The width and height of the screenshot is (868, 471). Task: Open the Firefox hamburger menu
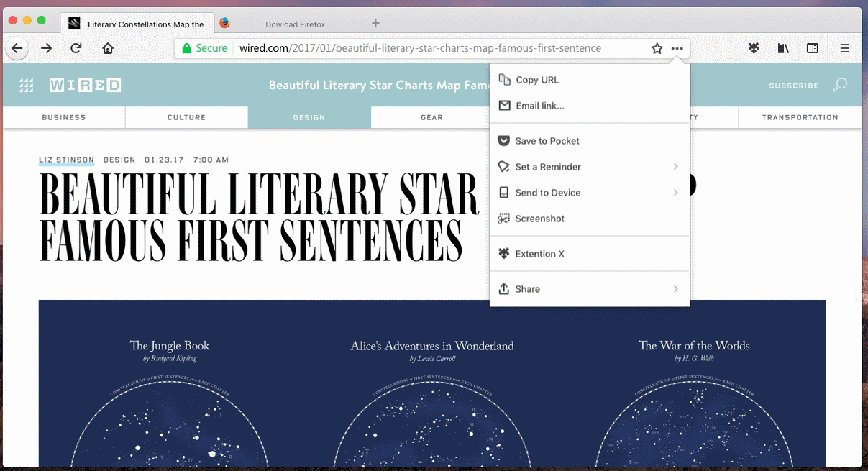click(845, 47)
